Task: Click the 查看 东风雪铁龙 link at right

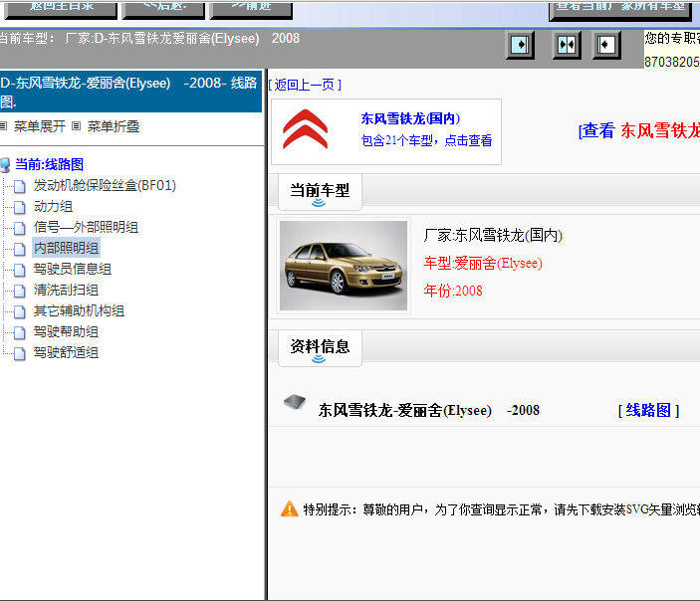Action: 639,130
